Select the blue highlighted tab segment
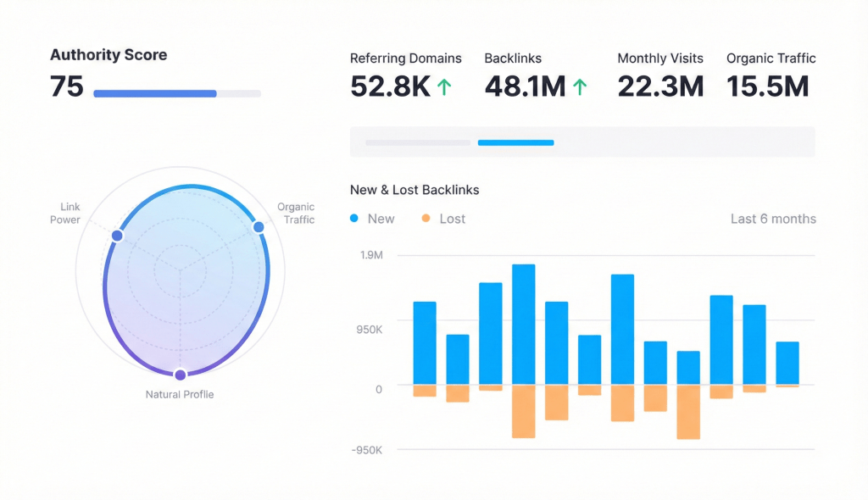Screen dimensions: 868x500 [515, 142]
